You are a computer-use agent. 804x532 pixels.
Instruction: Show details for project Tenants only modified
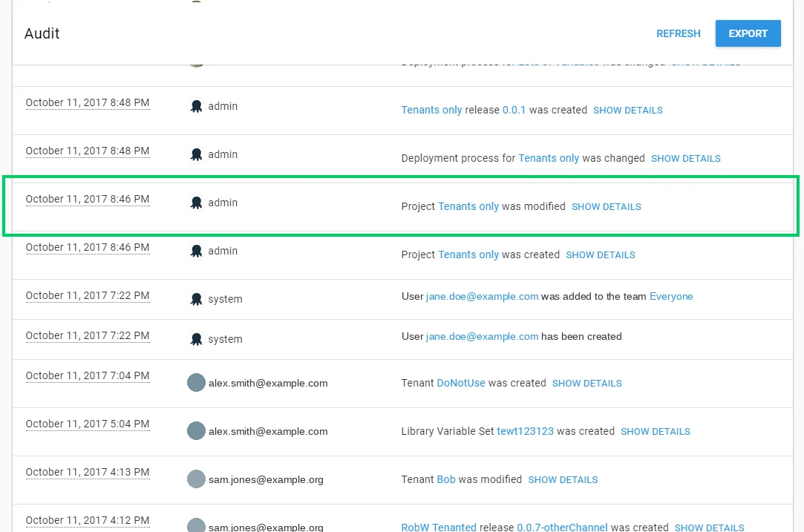(x=606, y=206)
